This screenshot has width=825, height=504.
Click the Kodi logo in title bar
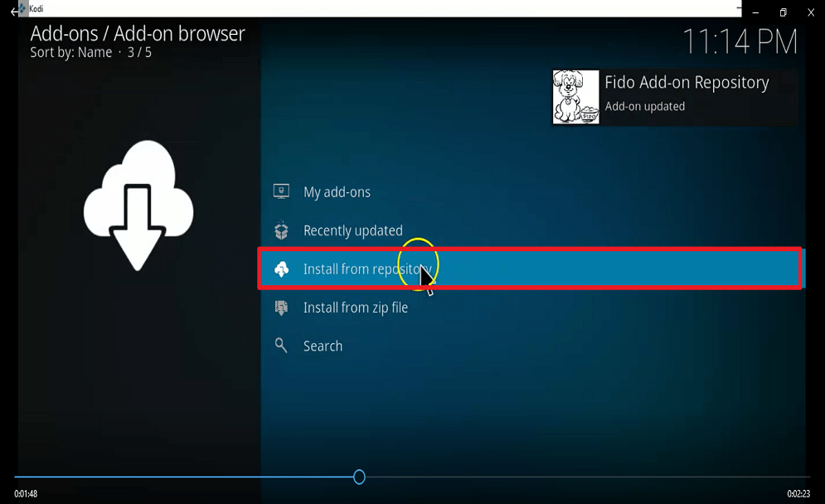(x=22, y=8)
